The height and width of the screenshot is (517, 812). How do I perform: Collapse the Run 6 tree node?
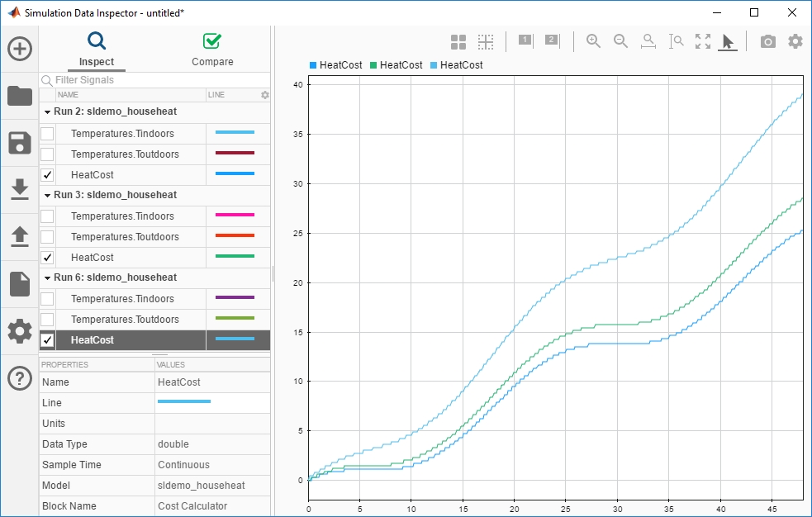click(48, 277)
